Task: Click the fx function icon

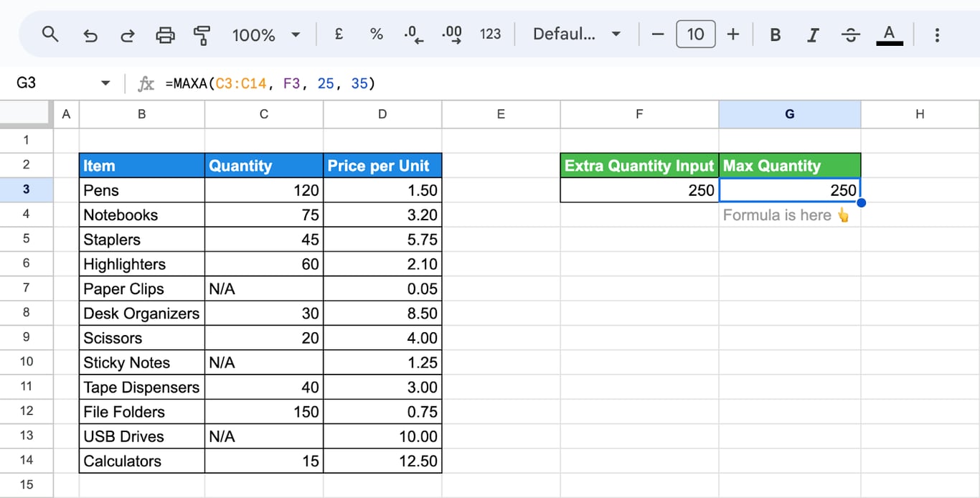Action: pos(146,84)
